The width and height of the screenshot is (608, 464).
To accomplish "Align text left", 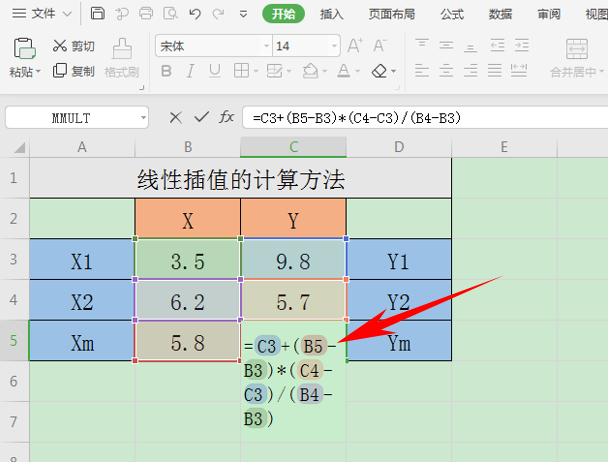I will (x=422, y=71).
